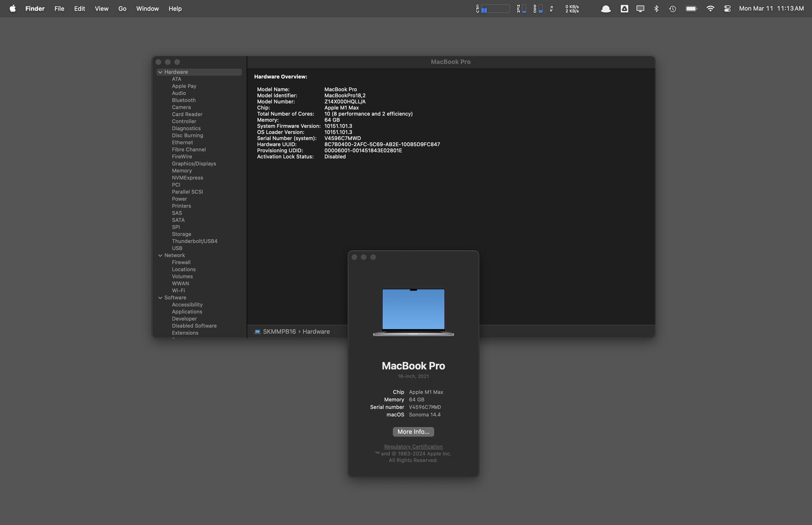Open Control Center from menu bar
The image size is (812, 525).
(x=727, y=9)
